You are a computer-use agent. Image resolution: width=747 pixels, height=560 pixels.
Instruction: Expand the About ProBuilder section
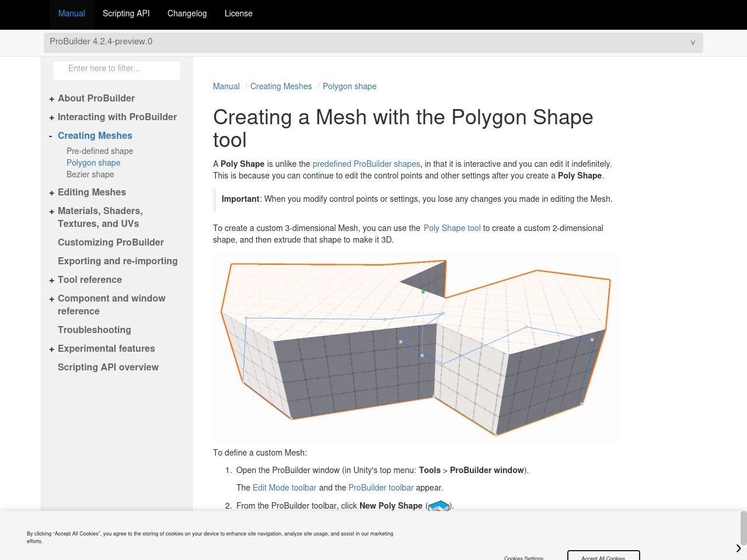(51, 99)
